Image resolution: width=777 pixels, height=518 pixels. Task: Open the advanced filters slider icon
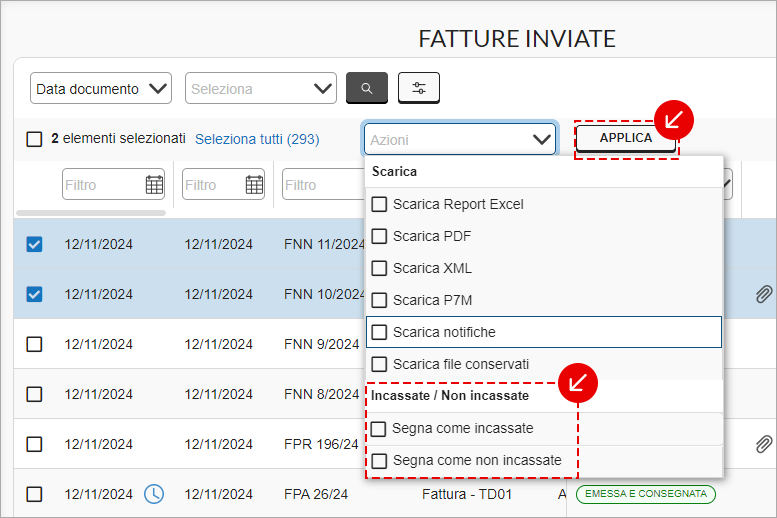pyautogui.click(x=418, y=88)
